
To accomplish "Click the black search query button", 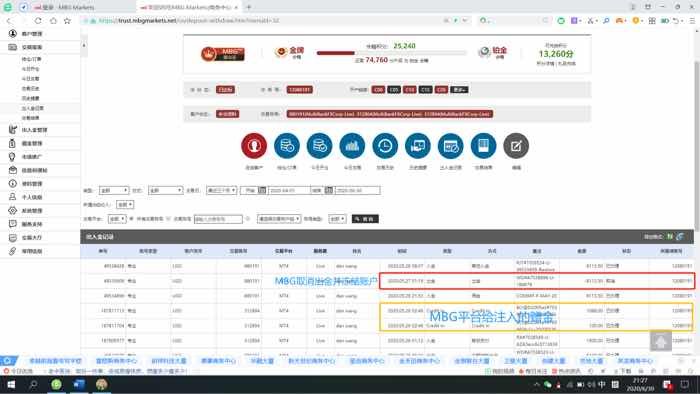I will [x=365, y=219].
